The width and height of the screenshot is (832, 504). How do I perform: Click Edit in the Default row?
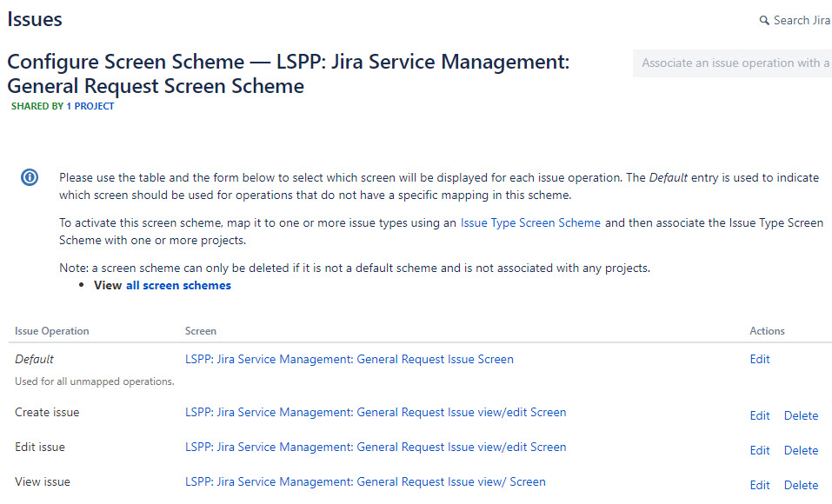[x=760, y=359]
